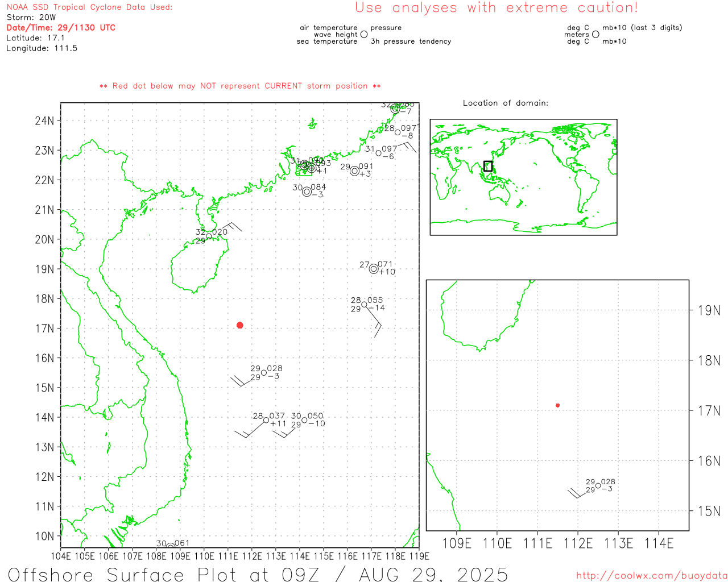
Task: Click the 104E longitude label on main map
Action: (61, 556)
